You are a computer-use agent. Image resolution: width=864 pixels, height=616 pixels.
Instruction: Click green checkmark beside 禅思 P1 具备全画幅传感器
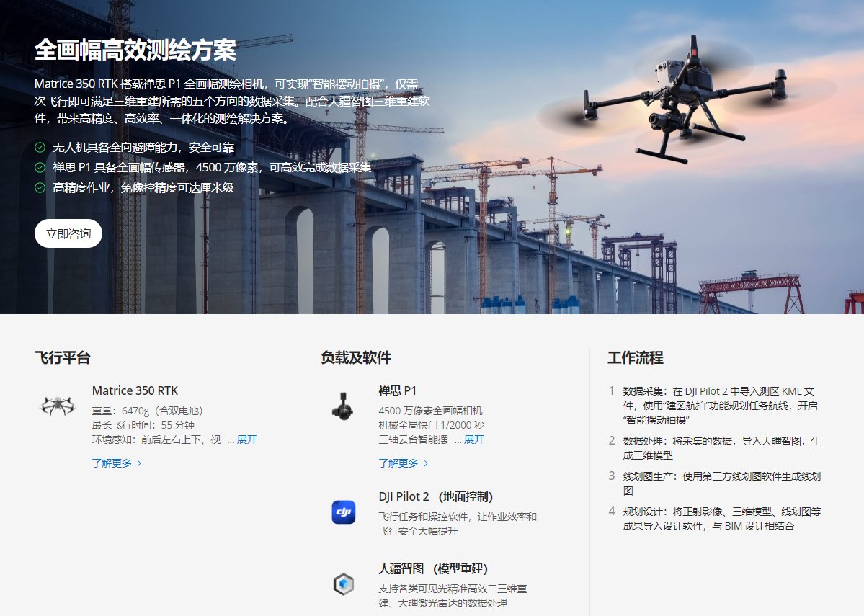pyautogui.click(x=40, y=167)
